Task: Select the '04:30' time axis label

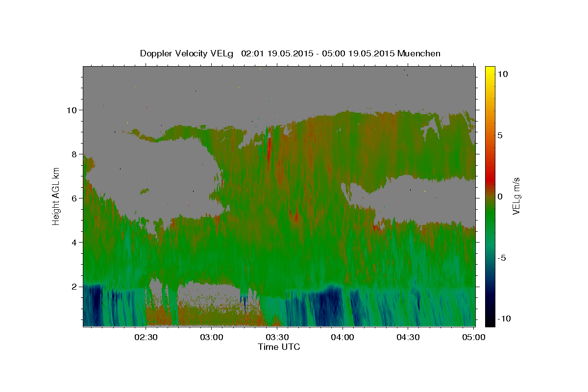Action: tap(408, 337)
